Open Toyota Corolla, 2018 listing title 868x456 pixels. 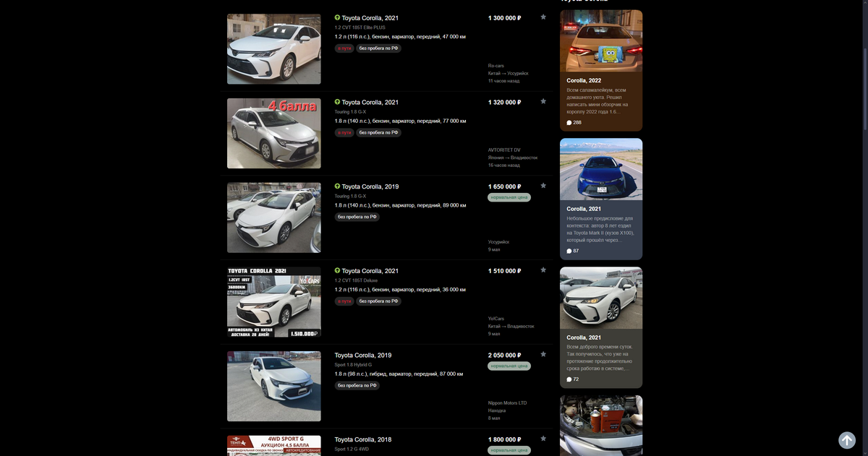click(x=363, y=439)
